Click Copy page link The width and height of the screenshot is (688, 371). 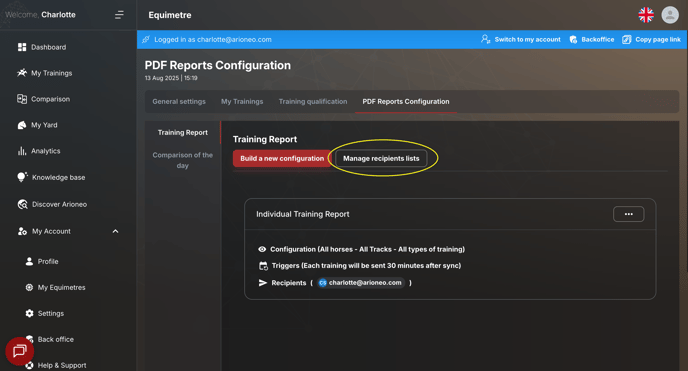pos(652,39)
